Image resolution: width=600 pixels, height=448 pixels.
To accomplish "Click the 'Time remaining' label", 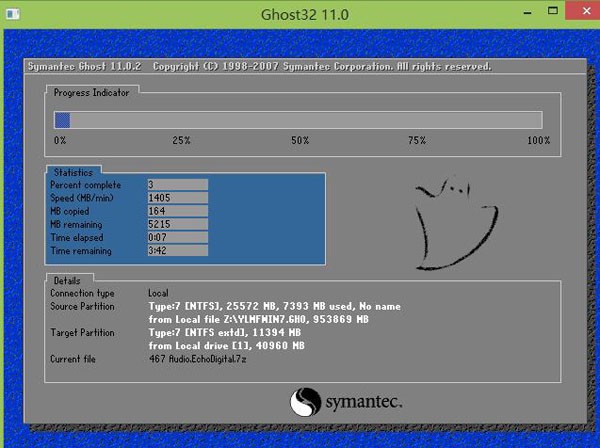I will [81, 251].
